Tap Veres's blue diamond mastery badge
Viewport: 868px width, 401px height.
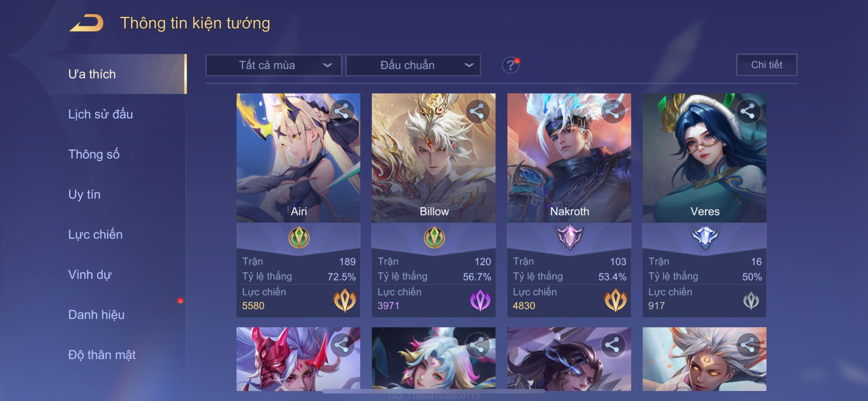click(705, 237)
